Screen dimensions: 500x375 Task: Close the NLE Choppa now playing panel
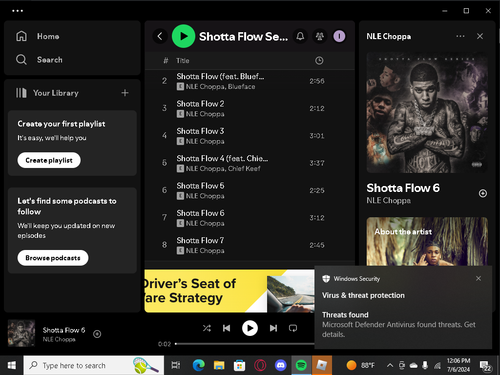pos(480,36)
